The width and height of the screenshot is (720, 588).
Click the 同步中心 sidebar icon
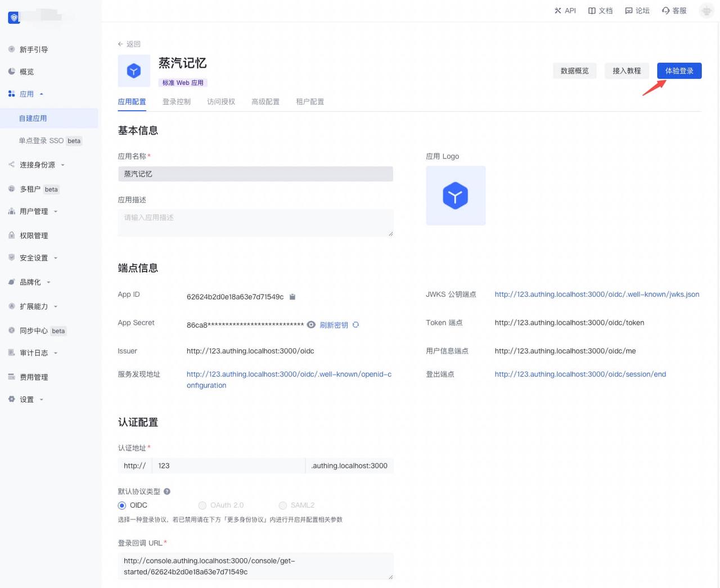pyautogui.click(x=11, y=330)
